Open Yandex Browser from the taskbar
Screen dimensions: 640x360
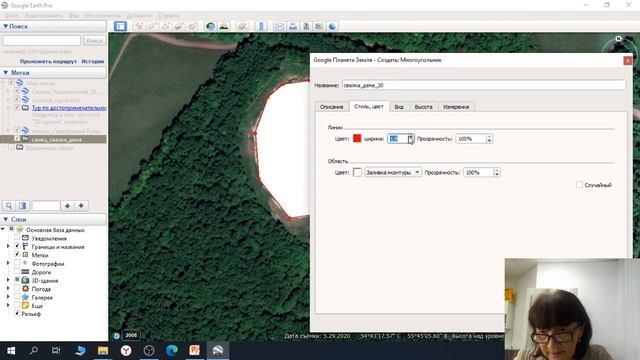[126, 351]
